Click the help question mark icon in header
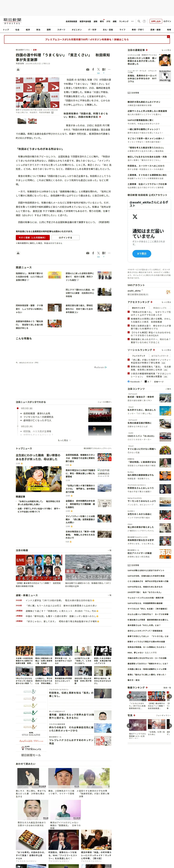Viewport: 174px width, 868px height. click(x=144, y=21)
